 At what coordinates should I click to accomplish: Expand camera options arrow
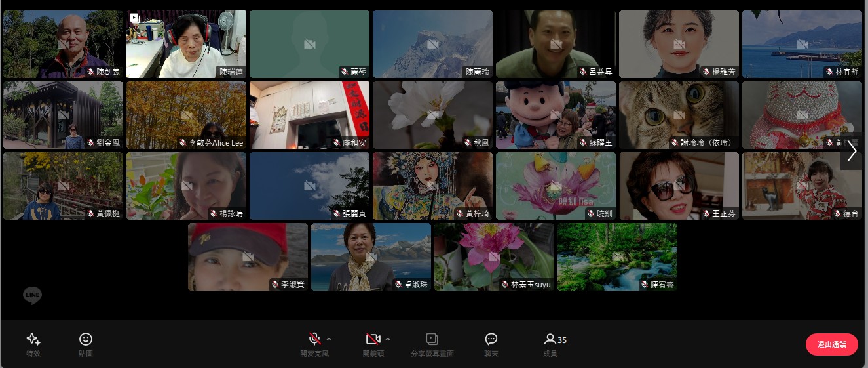tap(388, 339)
